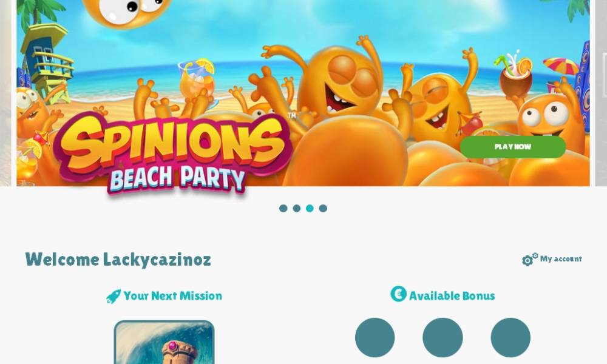Image resolution: width=607 pixels, height=364 pixels.
Task: Select the highlighted third carousel dot
Action: 310,209
